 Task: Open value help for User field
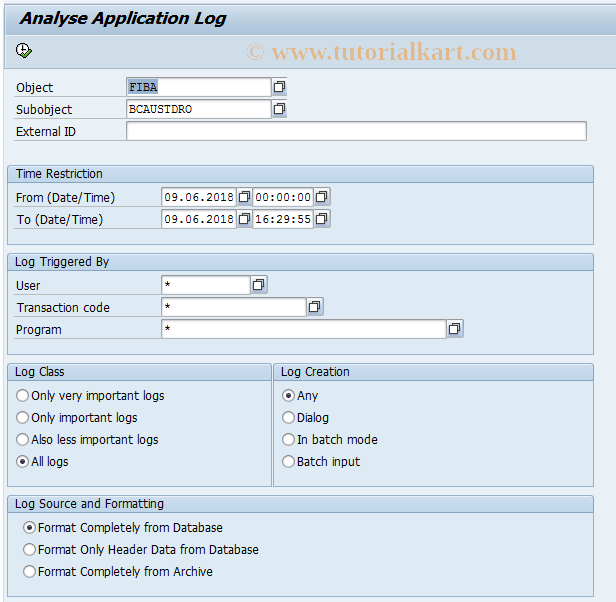click(x=258, y=285)
